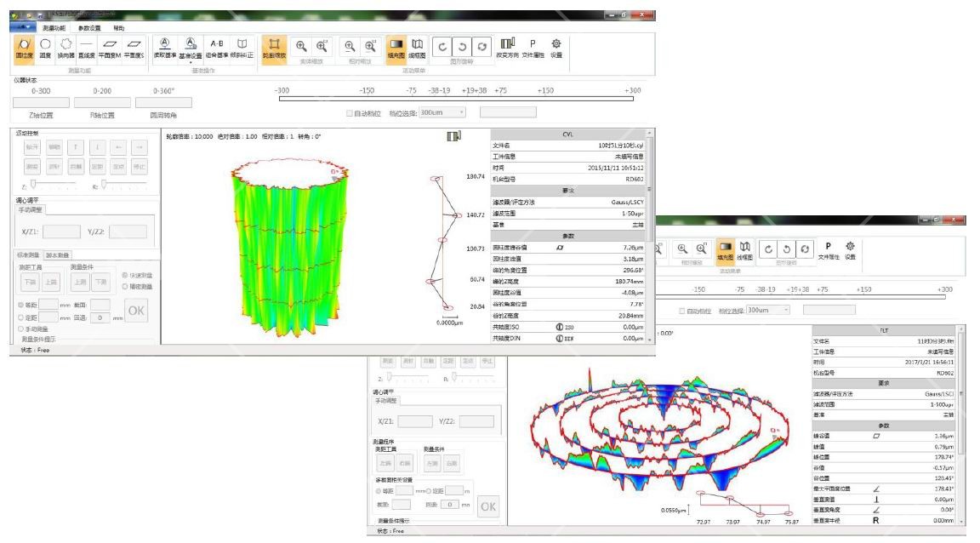Screen dimensions: 980x543
Task: Click the Z slider handle in FLT window
Action: 389,377
